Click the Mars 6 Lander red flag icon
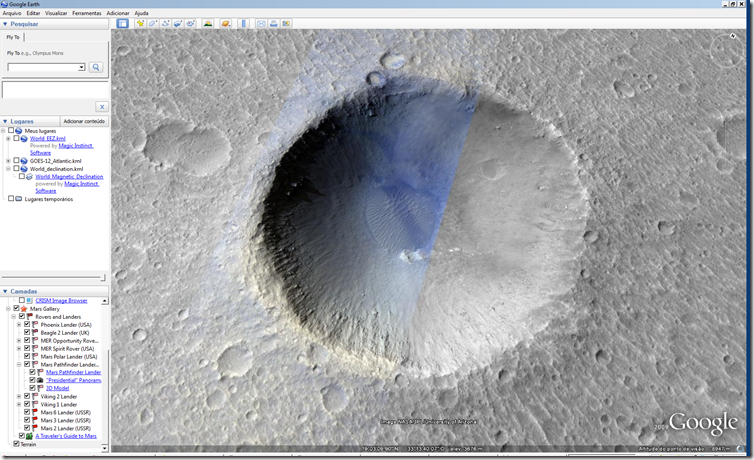Image resolution: width=754 pixels, height=460 pixels. pos(35,412)
